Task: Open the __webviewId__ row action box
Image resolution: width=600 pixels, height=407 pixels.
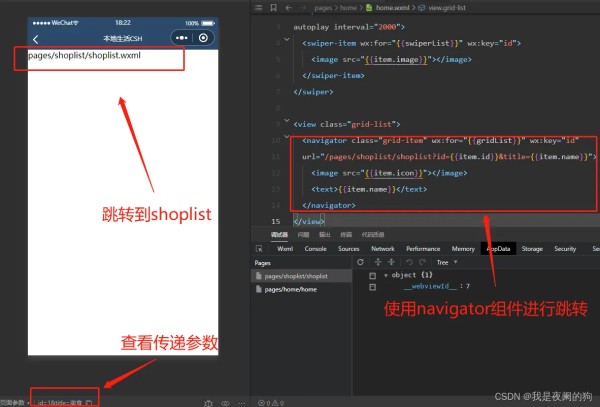Action: pyautogui.click(x=372, y=287)
